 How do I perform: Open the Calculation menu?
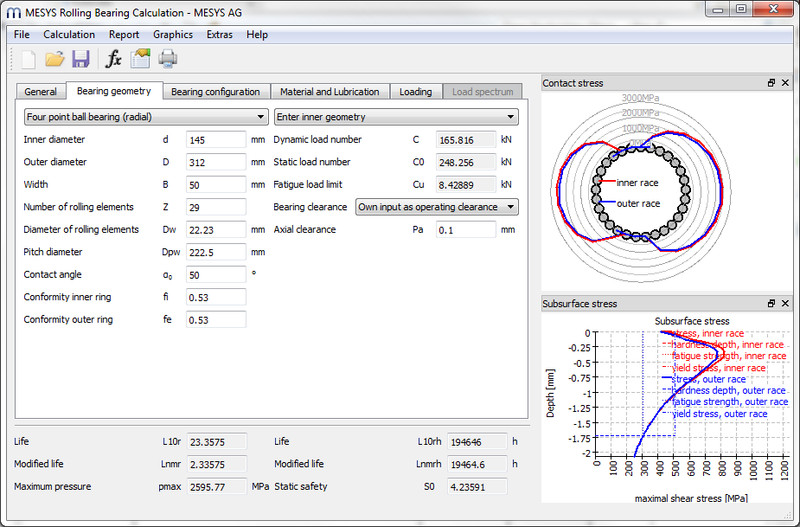tap(69, 34)
